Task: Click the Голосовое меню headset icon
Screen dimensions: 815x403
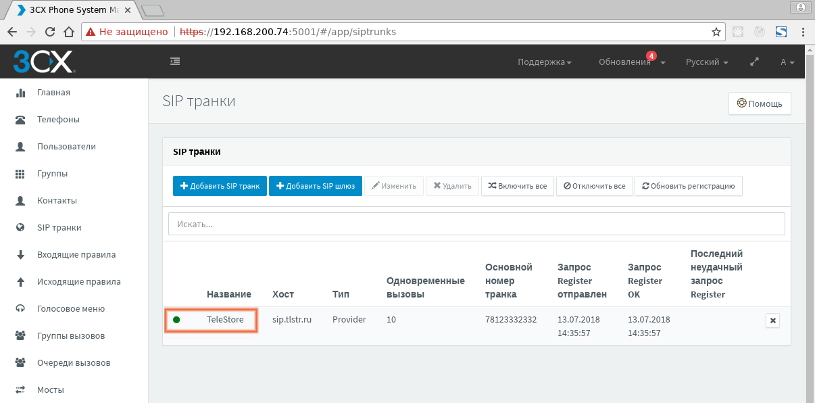Action: pyautogui.click(x=20, y=309)
